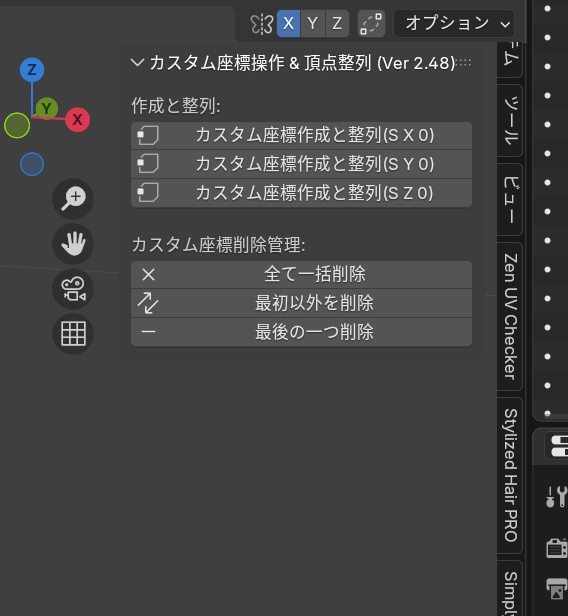
Task: Open the Stylized Hair PRO tab
Action: 510,475
